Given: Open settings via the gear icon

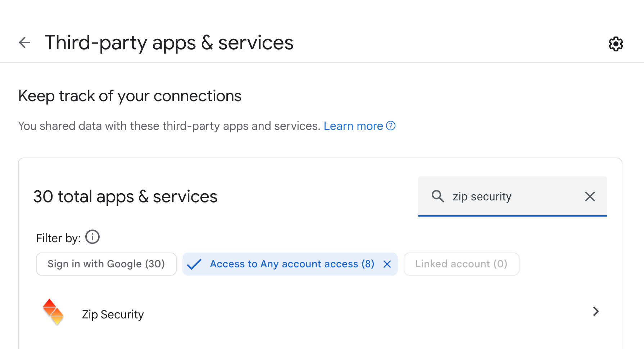Looking at the screenshot, I should click(616, 44).
